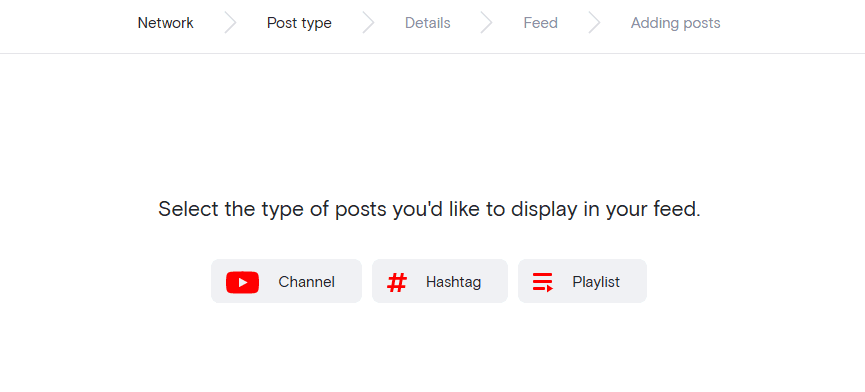Click the red Hashtag symbol icon
This screenshot has height=392, width=865.
tap(397, 282)
